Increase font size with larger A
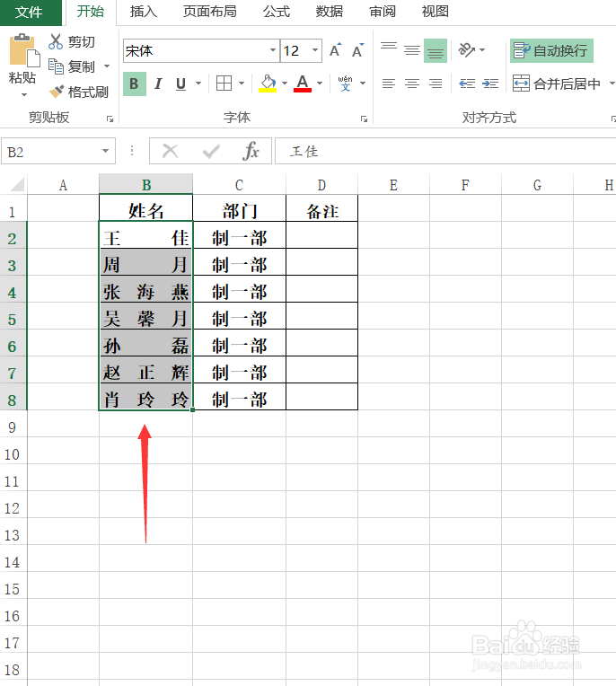The height and width of the screenshot is (686, 616). pyautogui.click(x=336, y=50)
